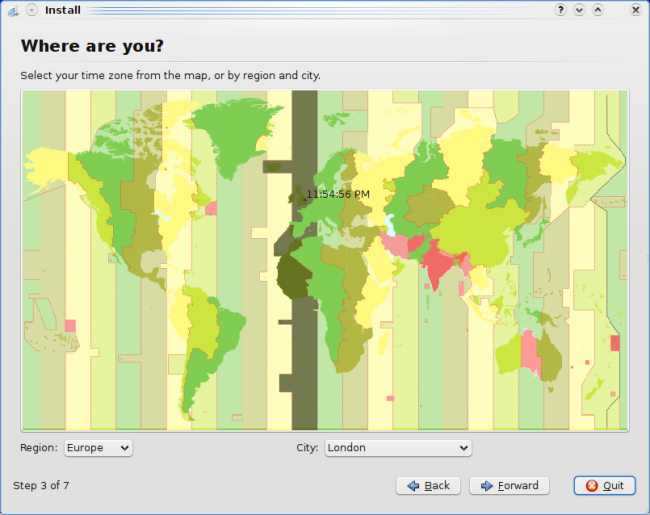
Task: Click the 11:54:56 PM time label
Action: tap(338, 194)
